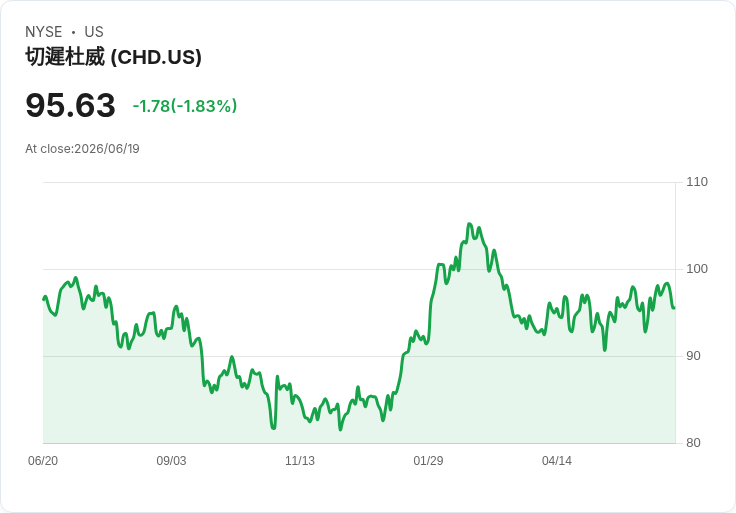The width and height of the screenshot is (736, 513).
Task: Click the stock title 切遲杜威 (CHD.US)
Action: 113,57
